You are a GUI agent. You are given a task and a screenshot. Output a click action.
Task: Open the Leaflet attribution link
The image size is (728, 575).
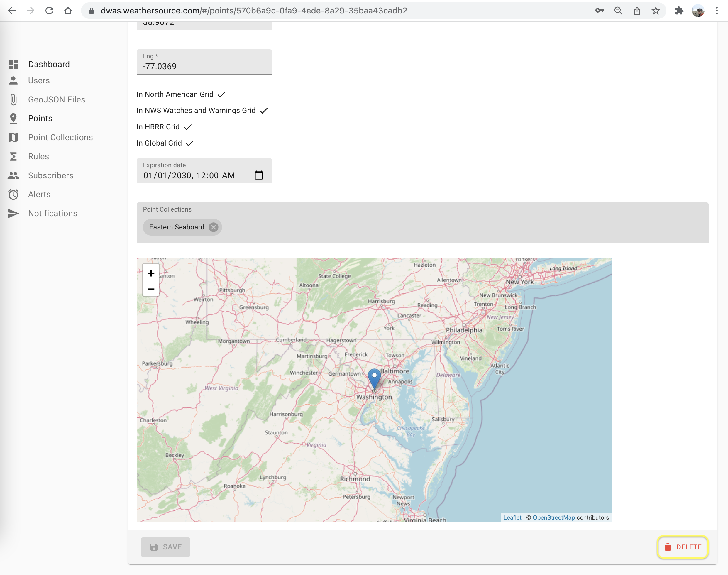pos(512,517)
